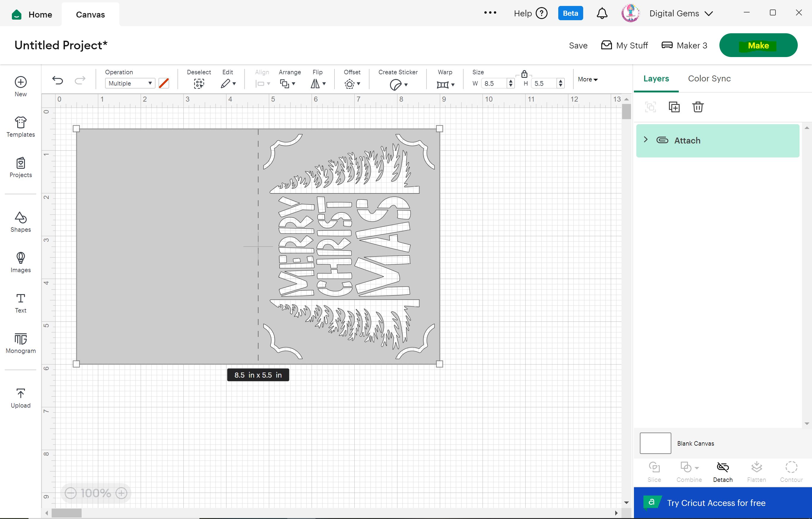The width and height of the screenshot is (812, 519).
Task: Open the Shapes tool in sidebar
Action: pos(20,222)
